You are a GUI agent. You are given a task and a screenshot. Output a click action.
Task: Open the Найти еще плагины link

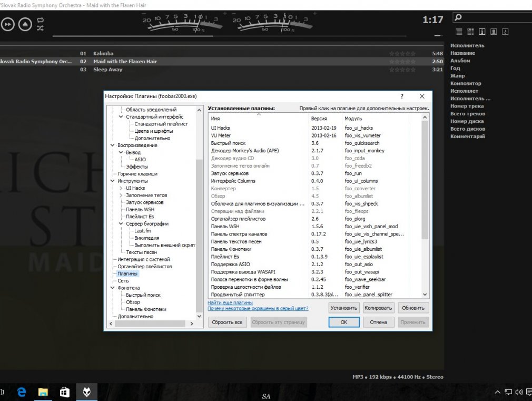[230, 302]
